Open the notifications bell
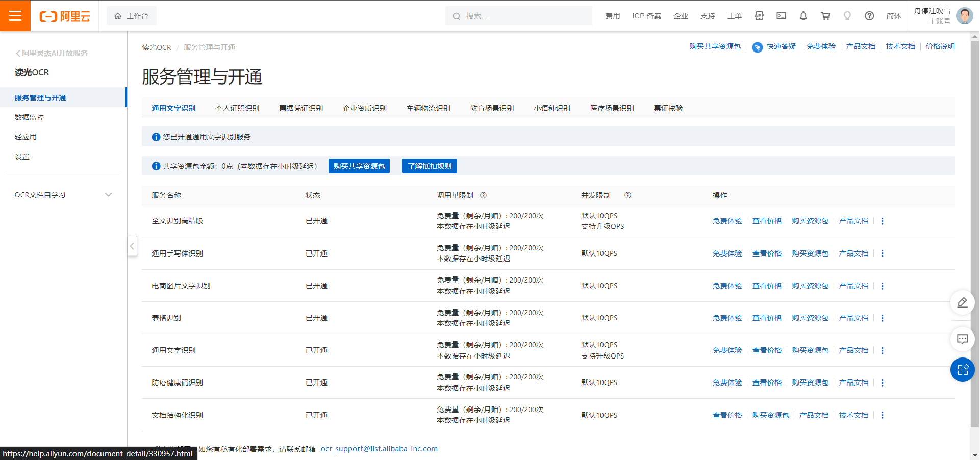The height and width of the screenshot is (460, 980). [x=803, y=16]
